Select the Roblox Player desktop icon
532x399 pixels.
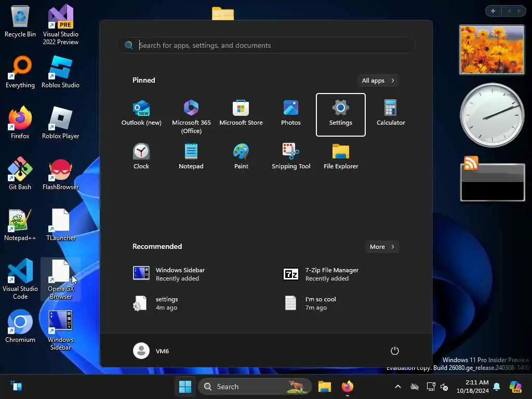60,123
